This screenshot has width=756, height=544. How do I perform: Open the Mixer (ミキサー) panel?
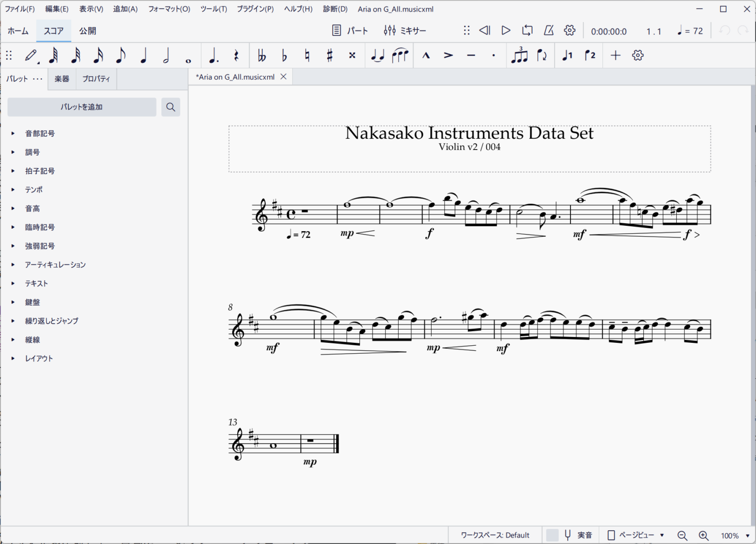pos(405,30)
